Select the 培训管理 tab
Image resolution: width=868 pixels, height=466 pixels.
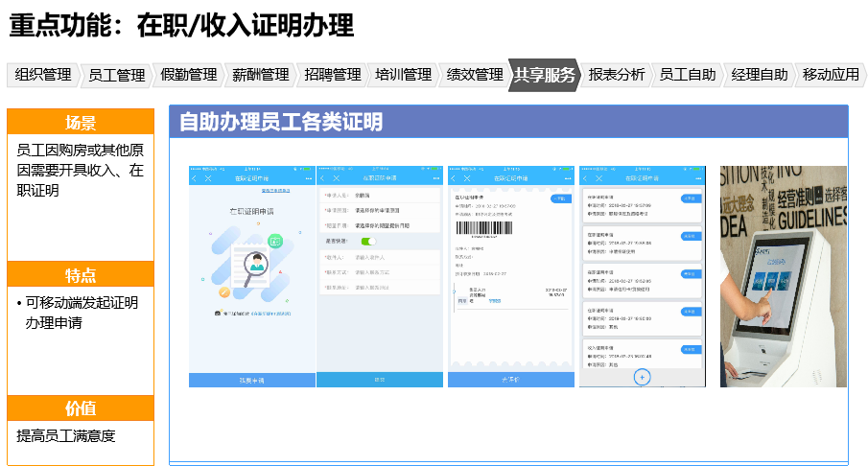[403, 75]
